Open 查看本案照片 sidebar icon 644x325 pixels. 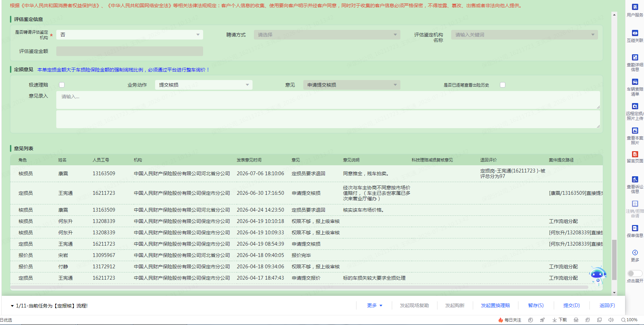[x=635, y=131]
